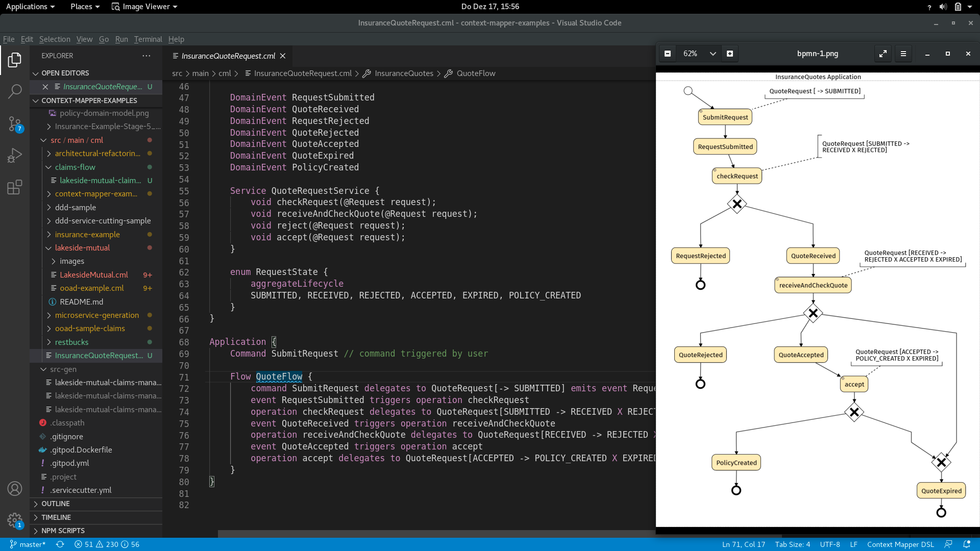Open the Extensions view
The height and width of the screenshot is (551, 980).
[14, 187]
